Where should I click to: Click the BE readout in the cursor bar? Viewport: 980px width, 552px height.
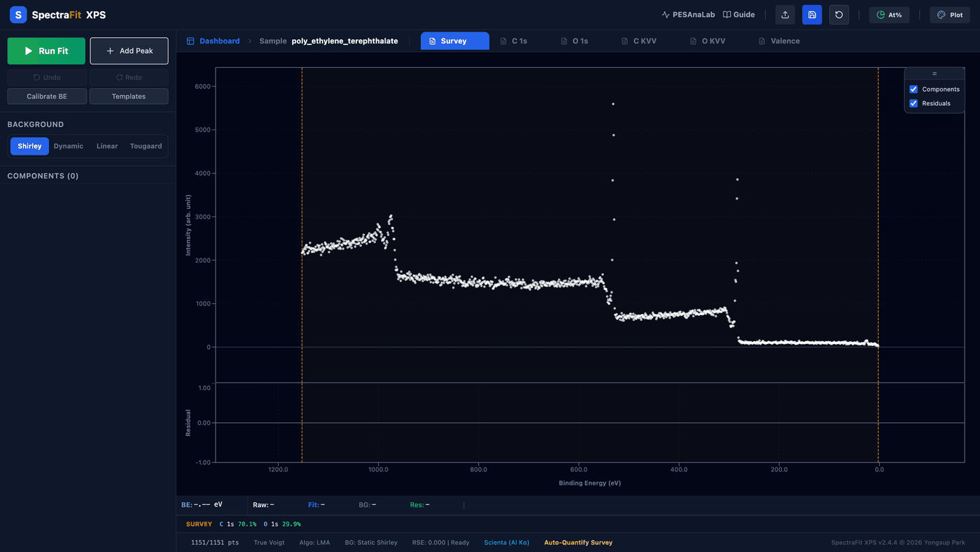point(202,504)
